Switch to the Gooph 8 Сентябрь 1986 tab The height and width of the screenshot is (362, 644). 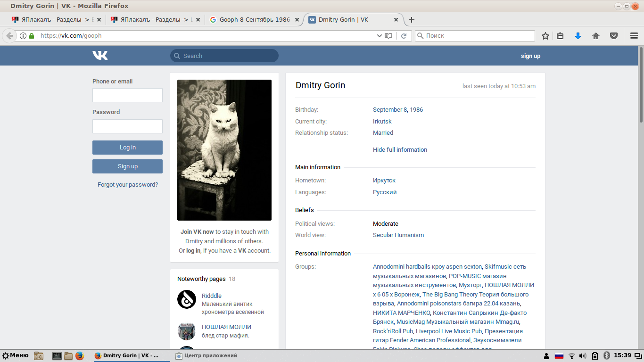(x=254, y=20)
